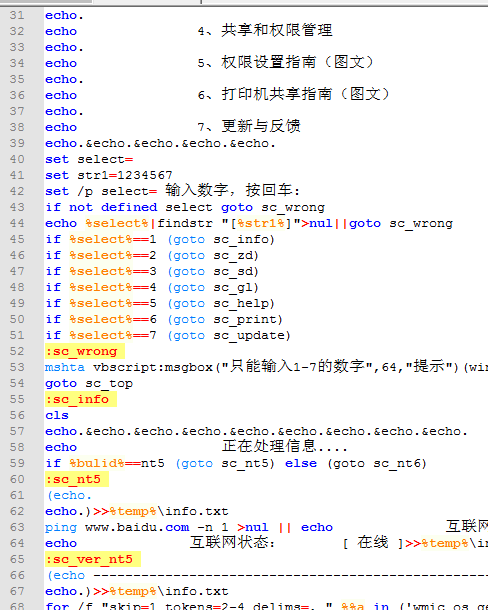Click 'sc_sd)' on line 47

point(236,272)
